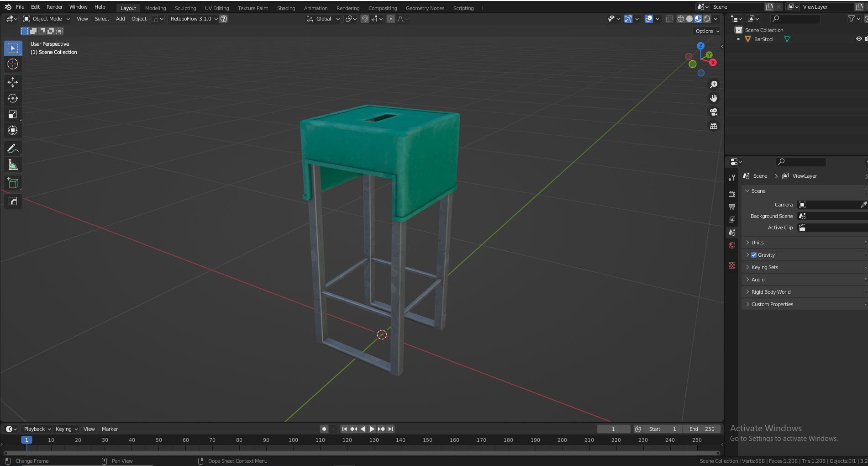The height and width of the screenshot is (466, 868).
Task: Open the RetopoFlow 3.1.0 dropdown
Action: click(194, 19)
